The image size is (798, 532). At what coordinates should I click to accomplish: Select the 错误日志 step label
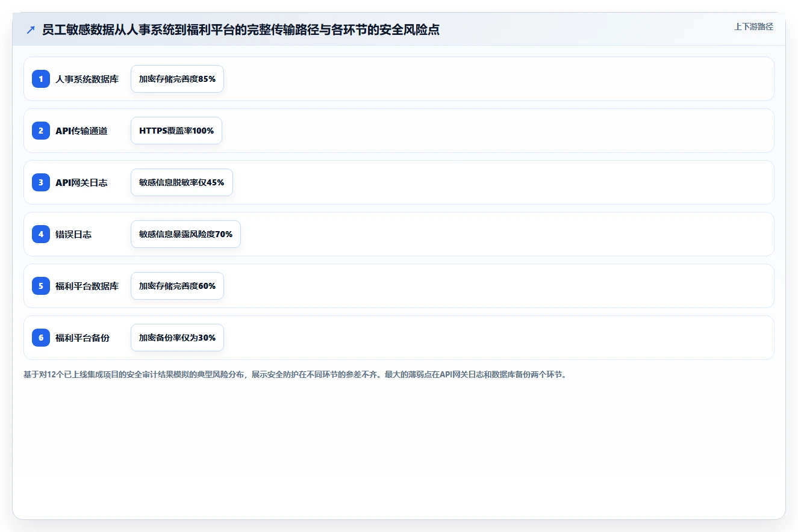pyautogui.click(x=73, y=234)
